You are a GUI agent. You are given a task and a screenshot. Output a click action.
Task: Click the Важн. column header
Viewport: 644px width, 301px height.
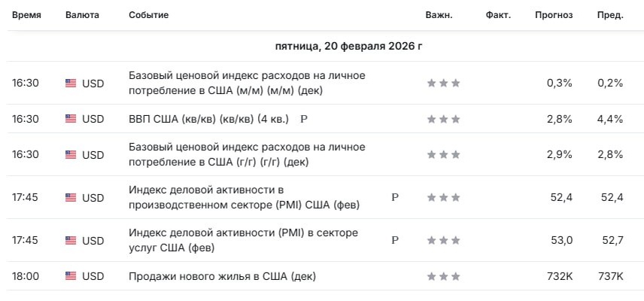(439, 15)
